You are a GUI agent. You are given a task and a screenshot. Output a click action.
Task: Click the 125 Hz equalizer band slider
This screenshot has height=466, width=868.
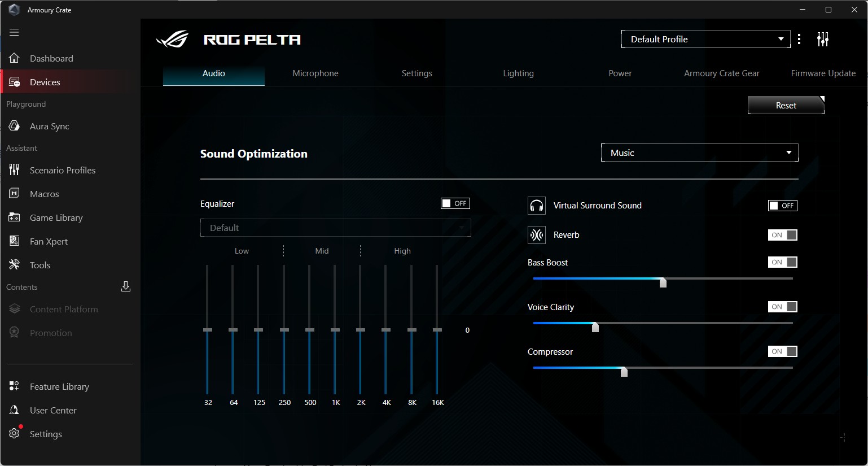258,329
